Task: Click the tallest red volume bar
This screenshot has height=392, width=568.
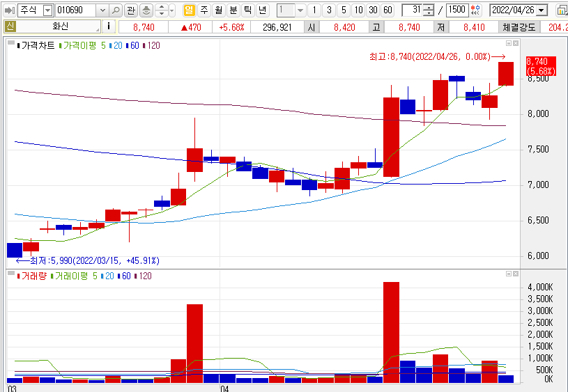Action: [391, 332]
